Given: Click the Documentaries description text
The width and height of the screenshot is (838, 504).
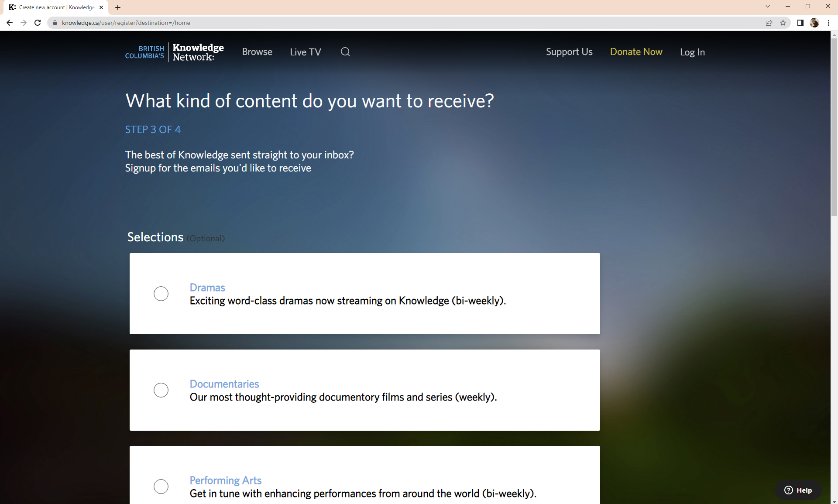Looking at the screenshot, I should [343, 397].
